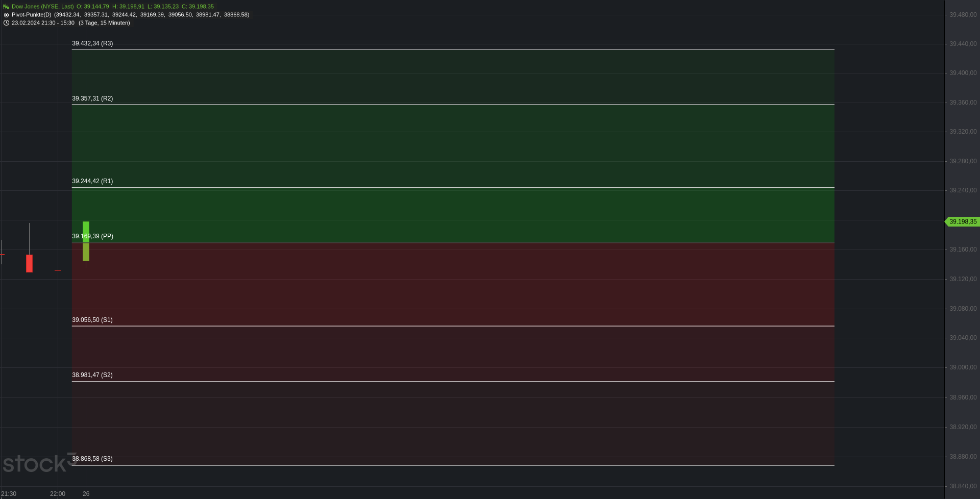Open Pivot-Punkte(D) indicator settings label
This screenshot has width=980, height=499.
pyautogui.click(x=32, y=15)
